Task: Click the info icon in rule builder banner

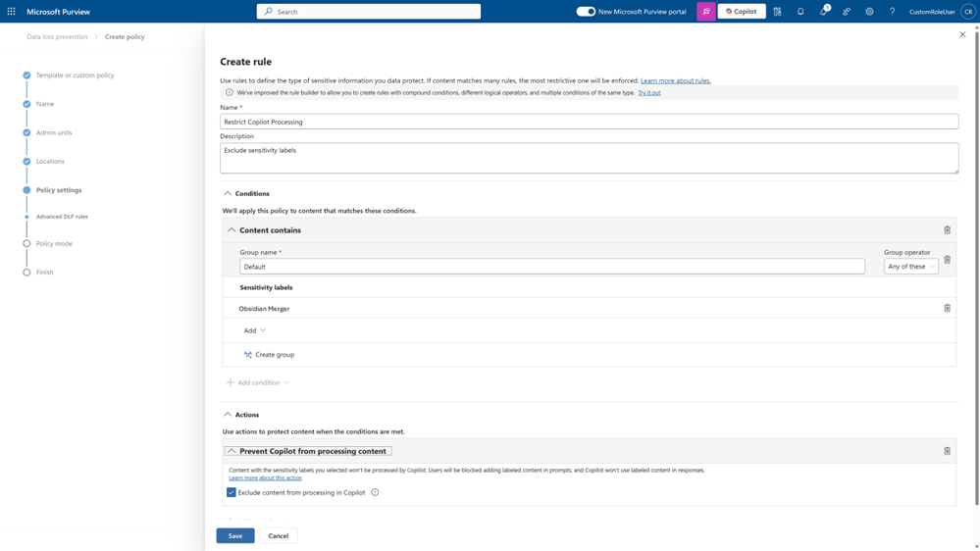Action: pyautogui.click(x=230, y=92)
